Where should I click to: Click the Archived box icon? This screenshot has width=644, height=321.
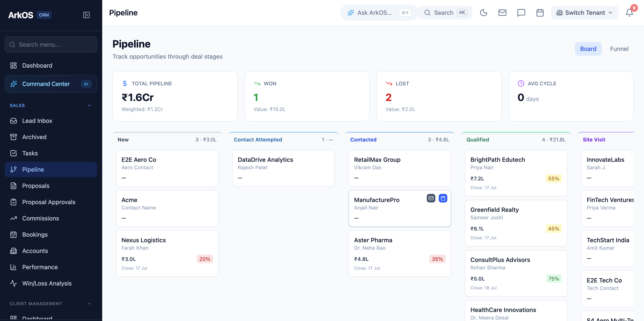coord(13,137)
